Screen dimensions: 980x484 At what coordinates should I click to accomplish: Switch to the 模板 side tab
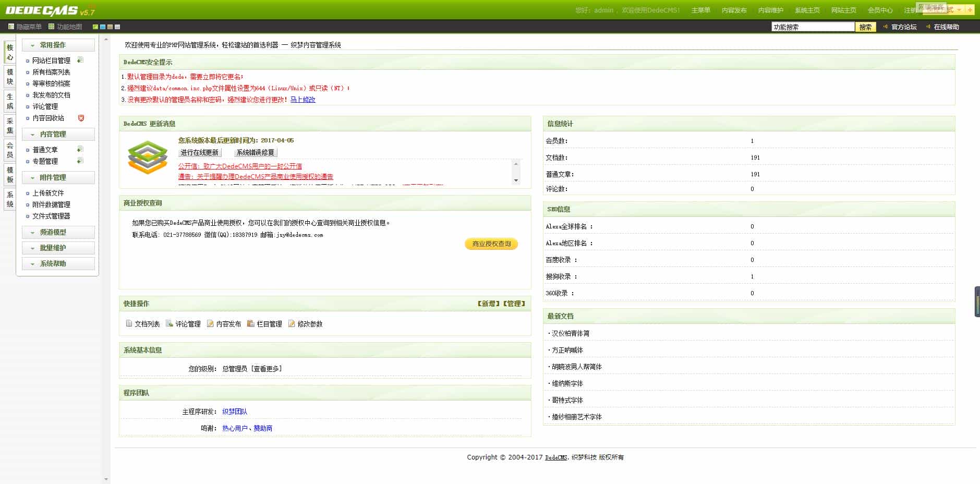click(10, 175)
